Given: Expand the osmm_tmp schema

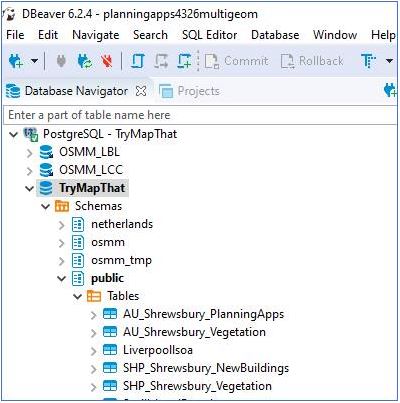Looking at the screenshot, I should [x=61, y=261].
